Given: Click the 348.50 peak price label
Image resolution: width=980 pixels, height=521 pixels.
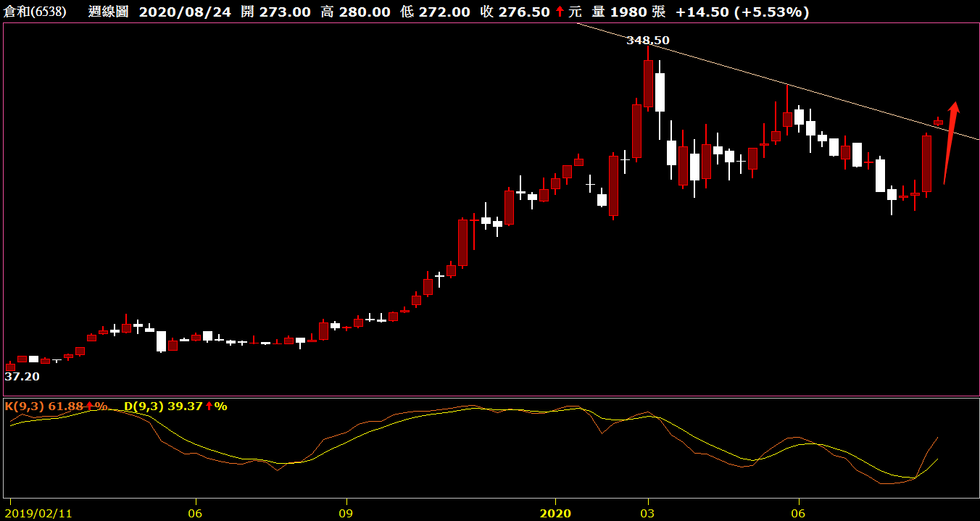Looking at the screenshot, I should pos(648,41).
